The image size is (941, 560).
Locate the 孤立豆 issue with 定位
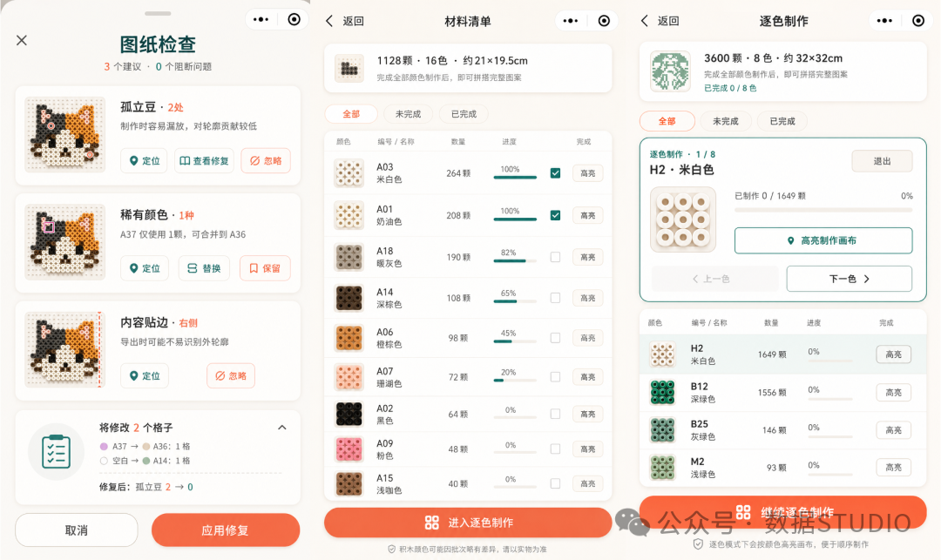click(x=144, y=161)
